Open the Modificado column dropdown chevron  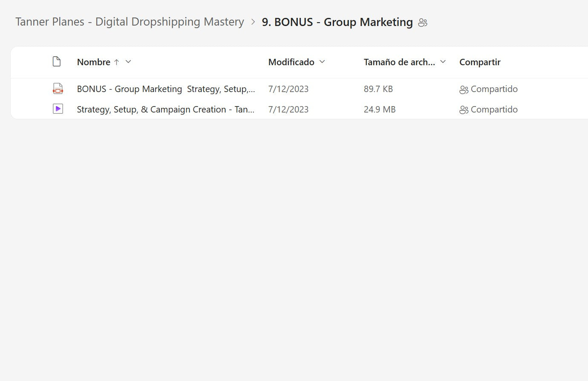coord(322,62)
